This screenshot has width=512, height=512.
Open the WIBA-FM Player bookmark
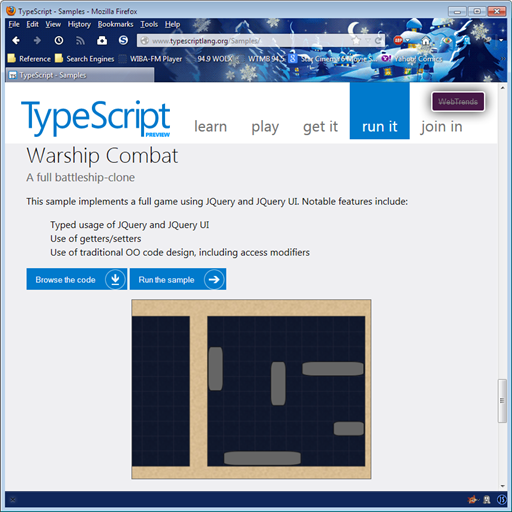point(151,59)
